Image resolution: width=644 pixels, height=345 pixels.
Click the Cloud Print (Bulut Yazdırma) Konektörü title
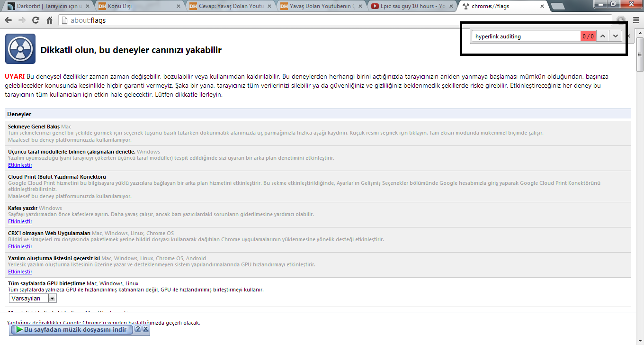pos(57,177)
